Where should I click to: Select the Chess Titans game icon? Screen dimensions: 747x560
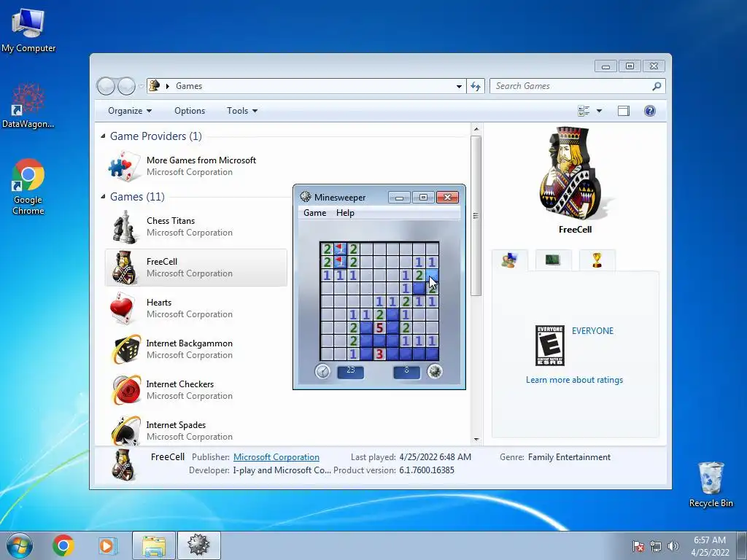(x=124, y=227)
